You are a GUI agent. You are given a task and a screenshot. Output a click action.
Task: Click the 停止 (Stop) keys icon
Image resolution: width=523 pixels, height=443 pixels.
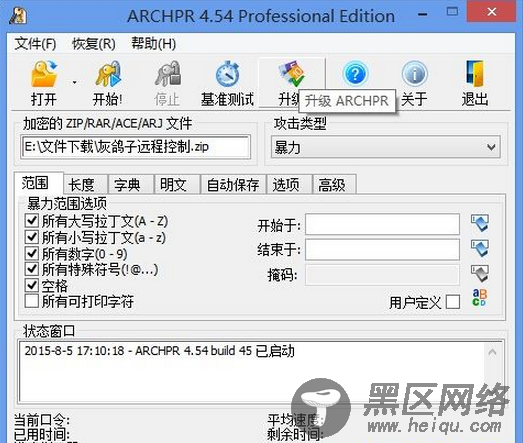(167, 74)
